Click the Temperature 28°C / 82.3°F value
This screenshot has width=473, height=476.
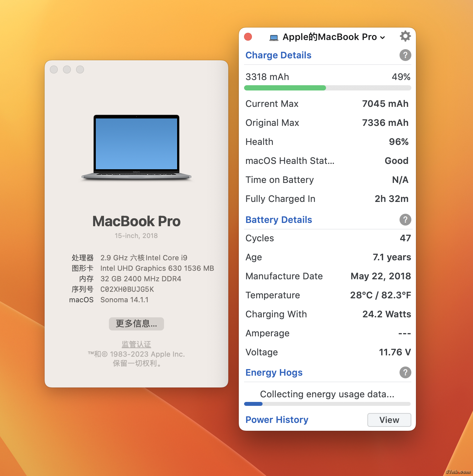(380, 295)
